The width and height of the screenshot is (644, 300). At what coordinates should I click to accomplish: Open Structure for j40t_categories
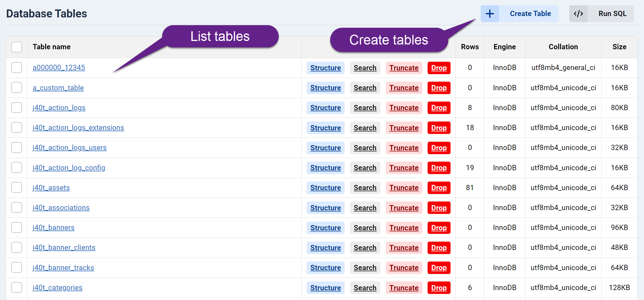click(x=325, y=288)
